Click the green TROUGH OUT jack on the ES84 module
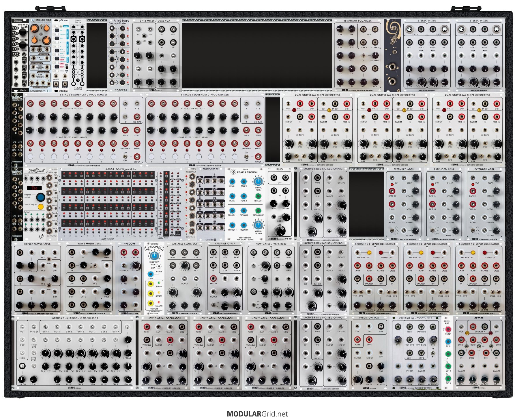This screenshot has height=420, width=515. coord(258,211)
